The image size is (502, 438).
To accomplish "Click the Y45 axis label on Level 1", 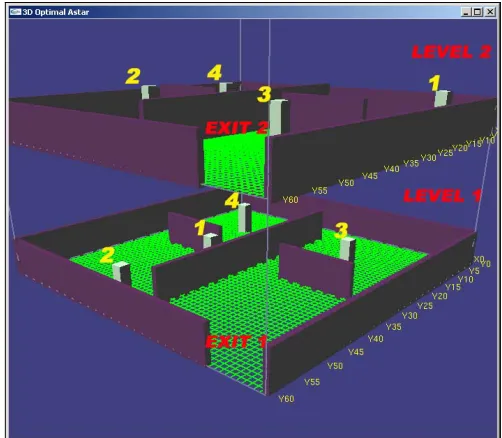I will [x=356, y=352].
